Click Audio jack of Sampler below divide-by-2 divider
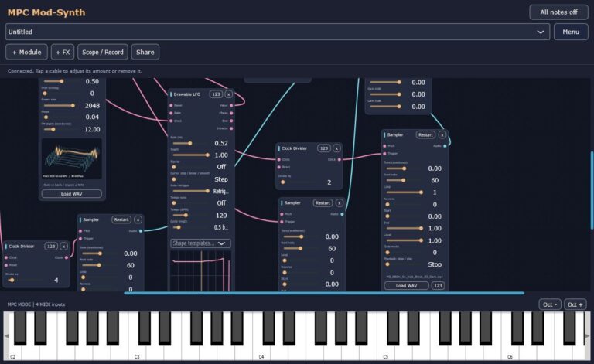The image size is (594, 364). 342,214
